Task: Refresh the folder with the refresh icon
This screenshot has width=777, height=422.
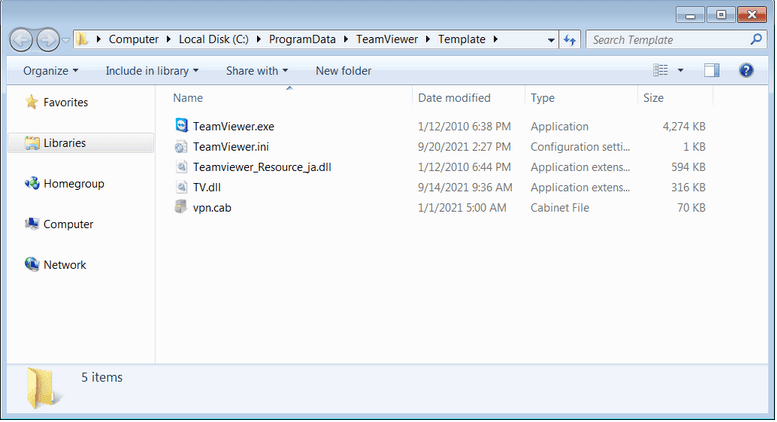Action: 570,40
